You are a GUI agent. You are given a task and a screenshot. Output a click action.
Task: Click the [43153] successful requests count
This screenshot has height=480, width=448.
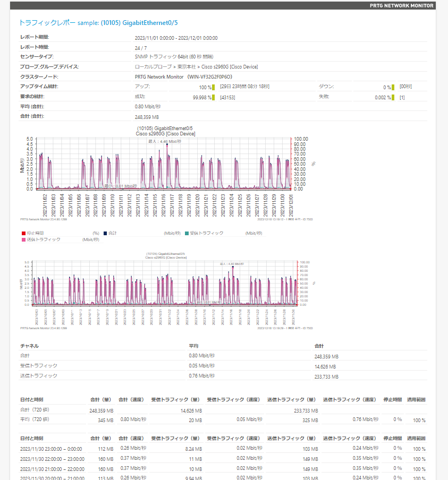227,97
